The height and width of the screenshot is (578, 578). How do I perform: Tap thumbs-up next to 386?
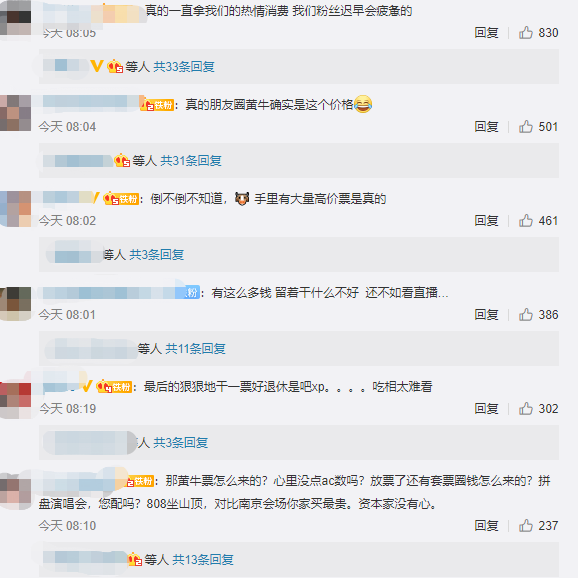pyautogui.click(x=526, y=315)
